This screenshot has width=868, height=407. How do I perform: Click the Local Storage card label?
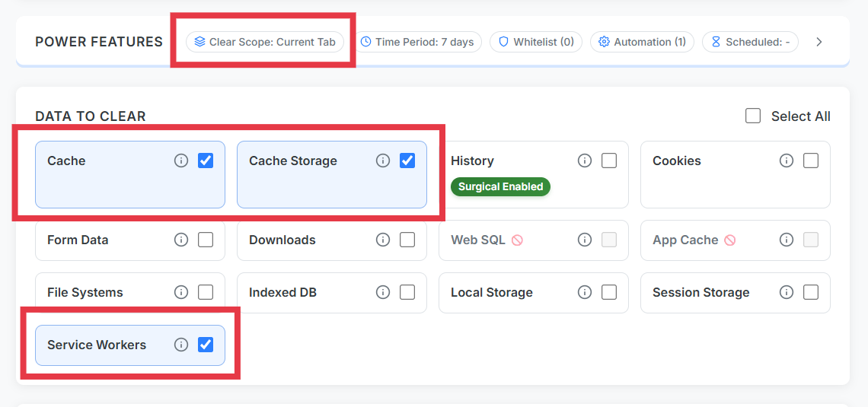(x=492, y=293)
